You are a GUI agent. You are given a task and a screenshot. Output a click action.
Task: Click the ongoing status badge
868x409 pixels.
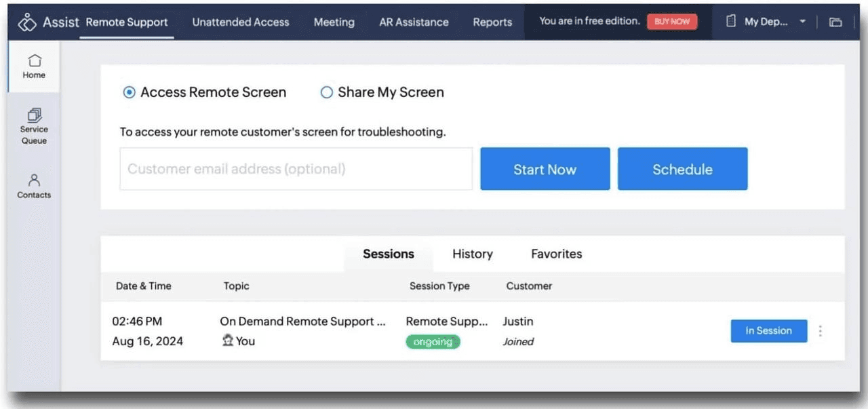click(x=433, y=342)
